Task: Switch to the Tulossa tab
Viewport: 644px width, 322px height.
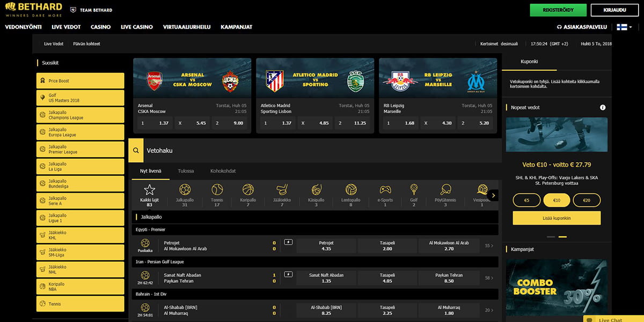Action: [186, 171]
